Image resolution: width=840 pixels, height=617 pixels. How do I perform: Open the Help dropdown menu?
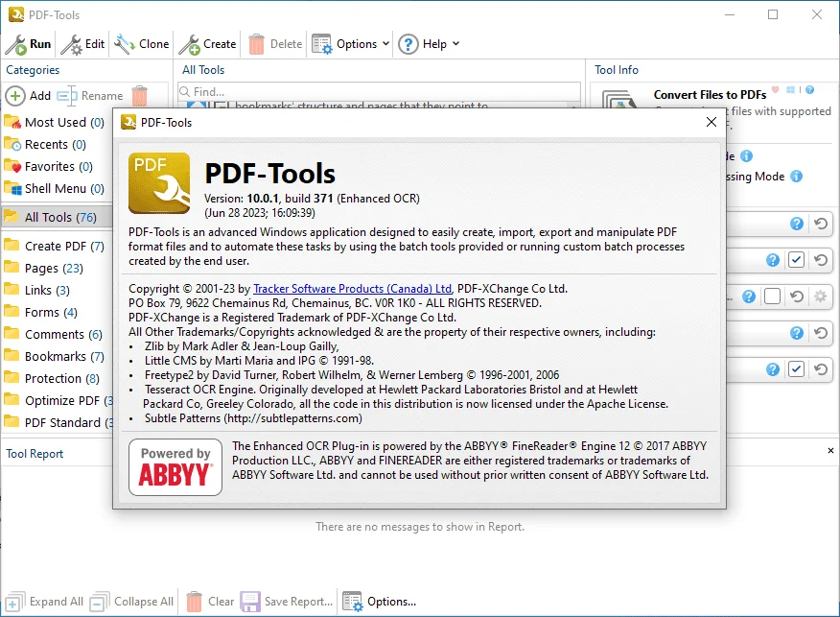tap(430, 44)
